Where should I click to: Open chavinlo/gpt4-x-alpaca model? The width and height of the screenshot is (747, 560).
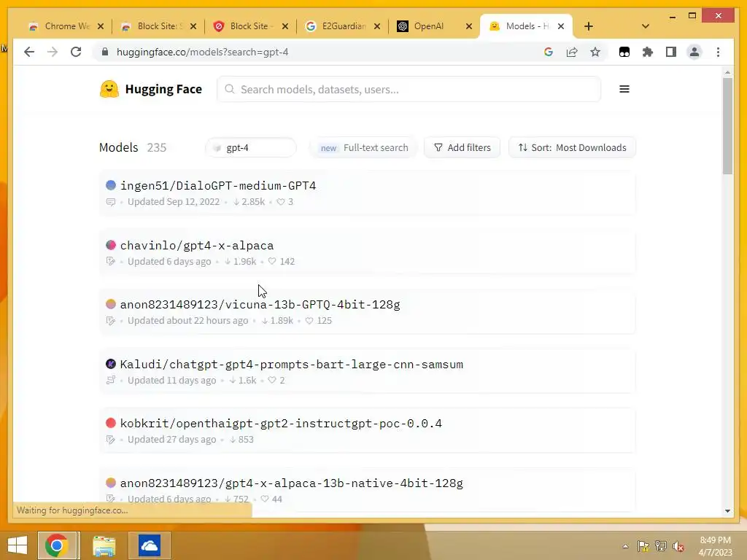(x=197, y=245)
